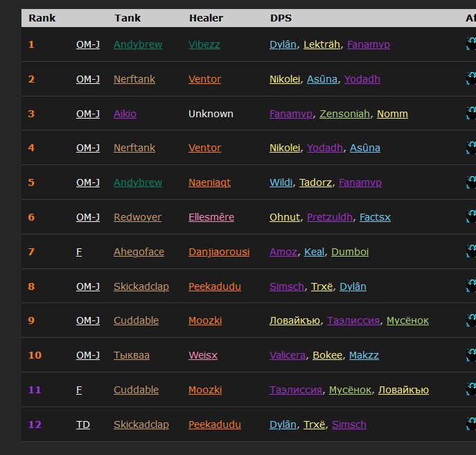476x455 pixels.
Task: Open DPS Fanamvp in rank 3 row
Action: click(x=291, y=114)
